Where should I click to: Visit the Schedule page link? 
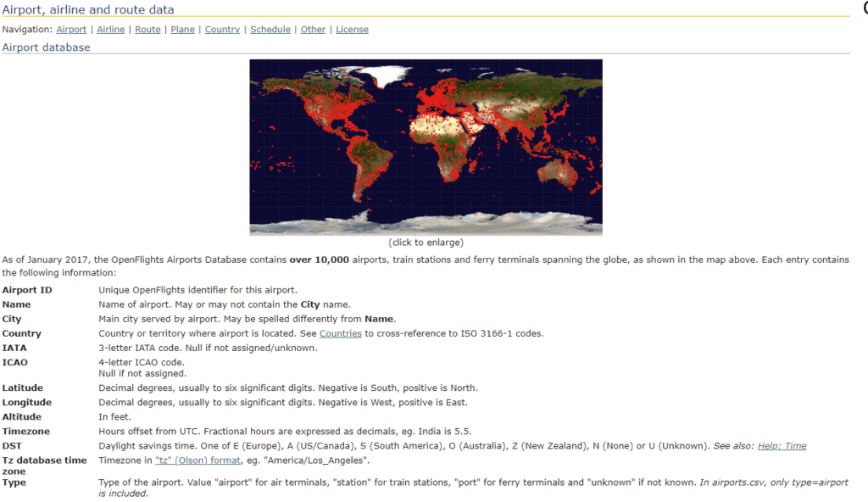(270, 29)
